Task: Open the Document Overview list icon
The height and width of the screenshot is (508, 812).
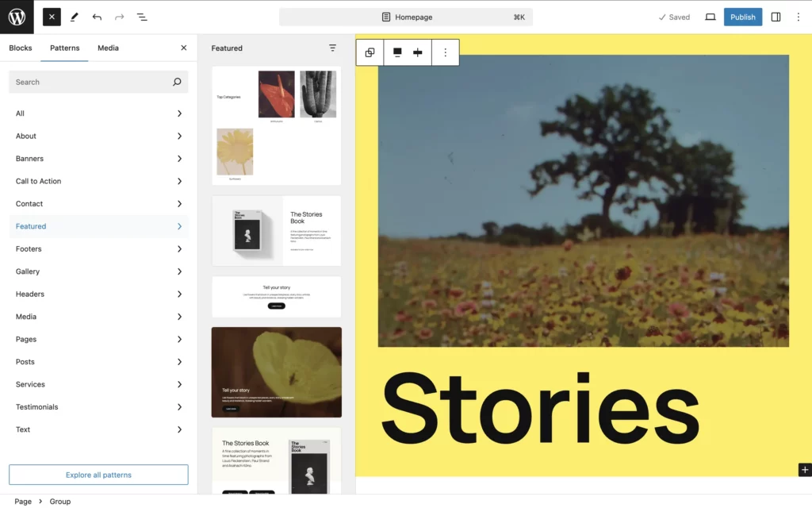Action: [x=142, y=17]
